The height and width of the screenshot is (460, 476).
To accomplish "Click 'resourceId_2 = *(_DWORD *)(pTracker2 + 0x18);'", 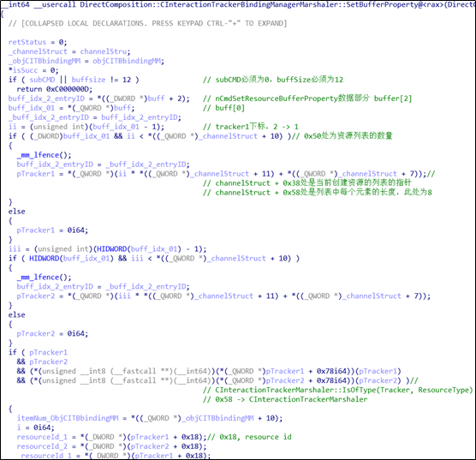I will (x=111, y=447).
